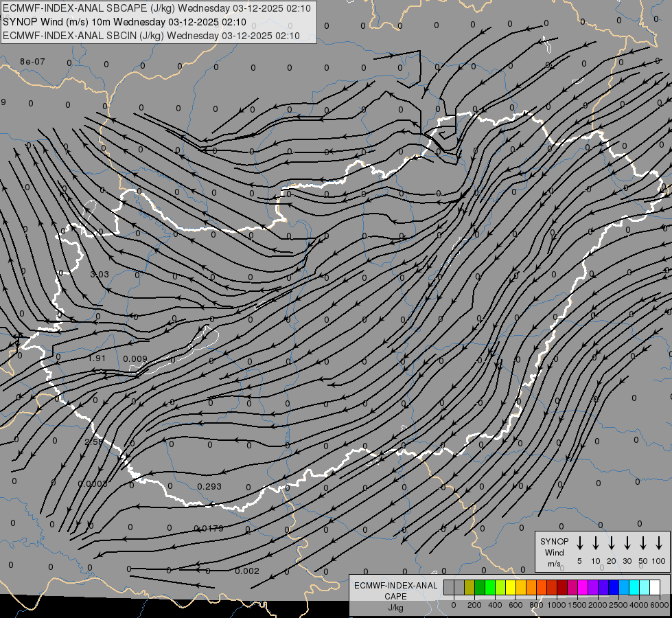Image resolution: width=672 pixels, height=618 pixels.
Task: Pick the fuchsia magenta CAPE legend swatch
Action: [x=583, y=587]
